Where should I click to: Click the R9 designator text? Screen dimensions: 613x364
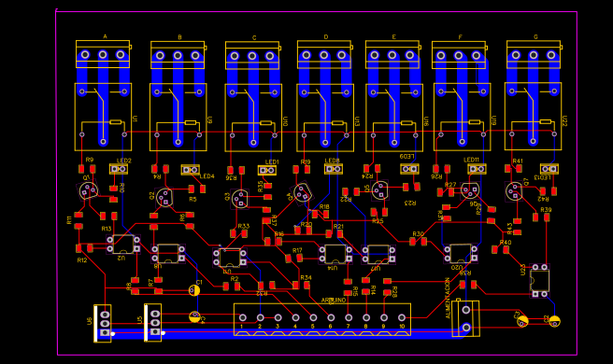(x=90, y=160)
